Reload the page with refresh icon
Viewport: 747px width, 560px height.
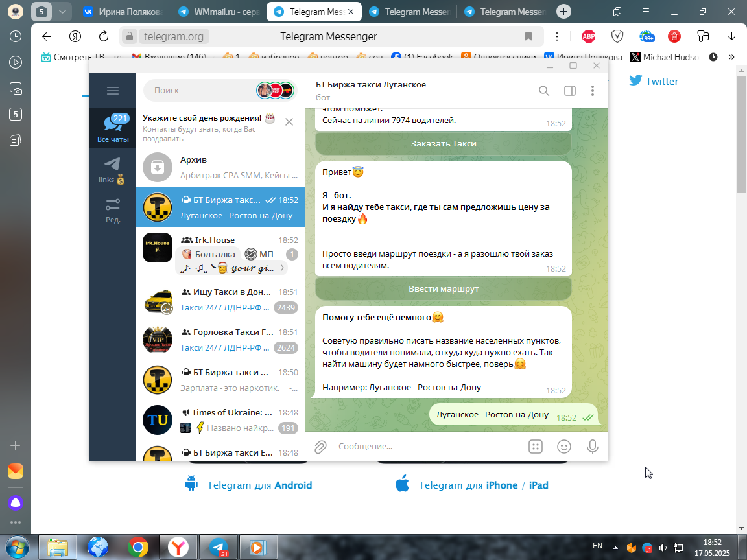click(x=103, y=36)
